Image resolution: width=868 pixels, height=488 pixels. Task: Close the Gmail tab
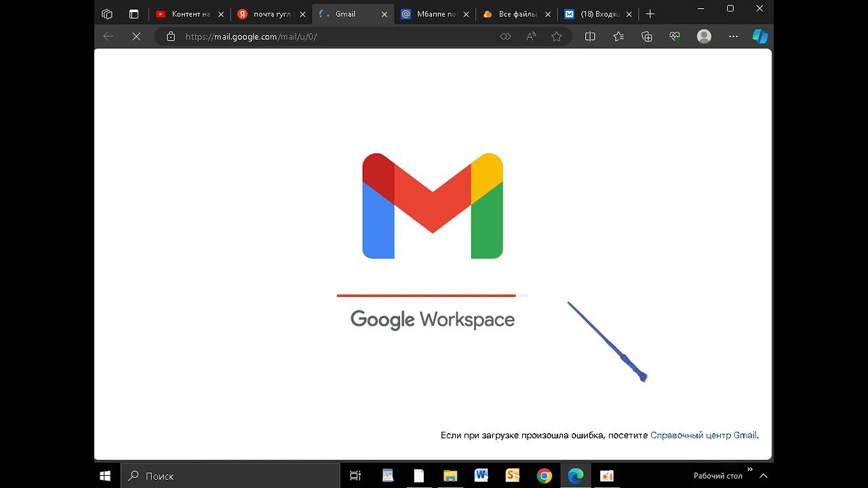(x=384, y=14)
